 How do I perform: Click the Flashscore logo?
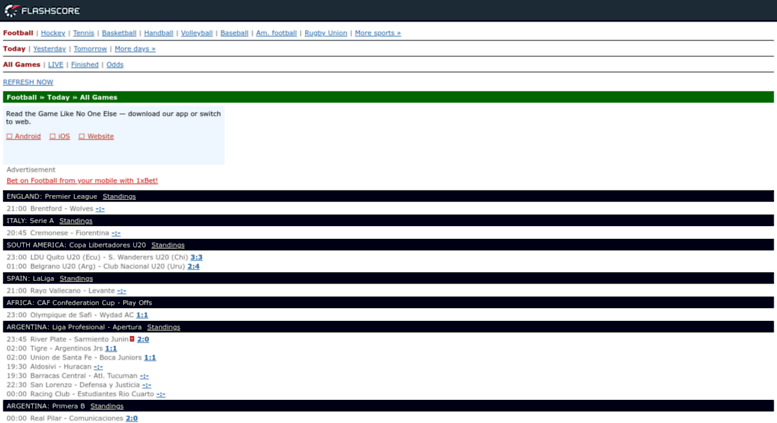tap(42, 10)
